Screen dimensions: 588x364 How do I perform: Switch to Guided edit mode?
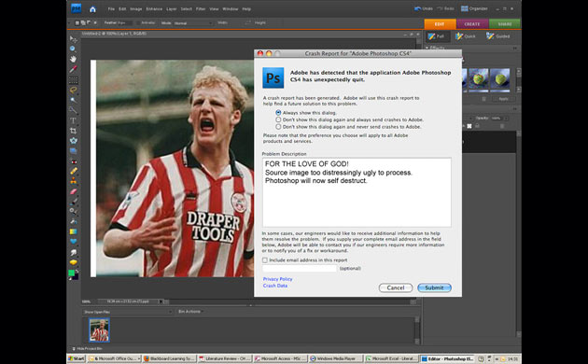498,36
